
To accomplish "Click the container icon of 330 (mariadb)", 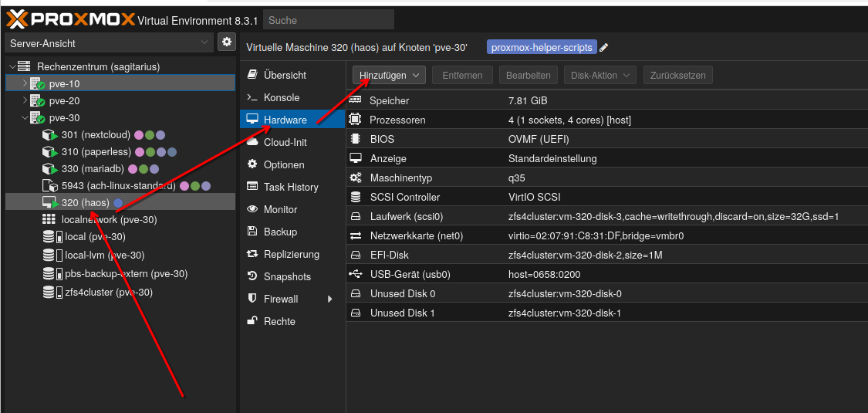I will [x=50, y=169].
